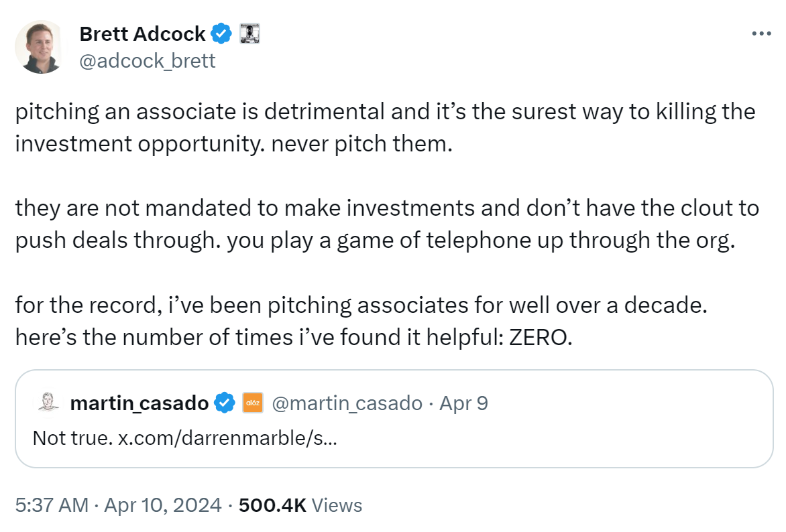Screen dimensions: 786x532
Task: Click the orange a16z affiliate badge
Action: pos(253,403)
